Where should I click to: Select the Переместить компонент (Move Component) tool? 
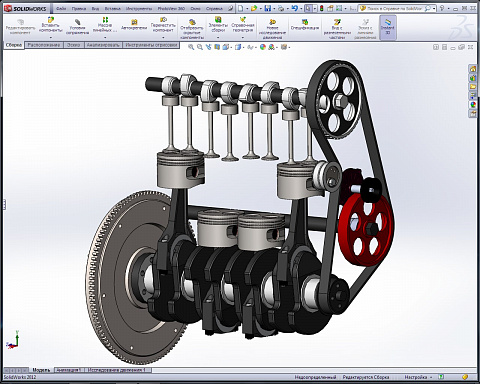click(163, 25)
